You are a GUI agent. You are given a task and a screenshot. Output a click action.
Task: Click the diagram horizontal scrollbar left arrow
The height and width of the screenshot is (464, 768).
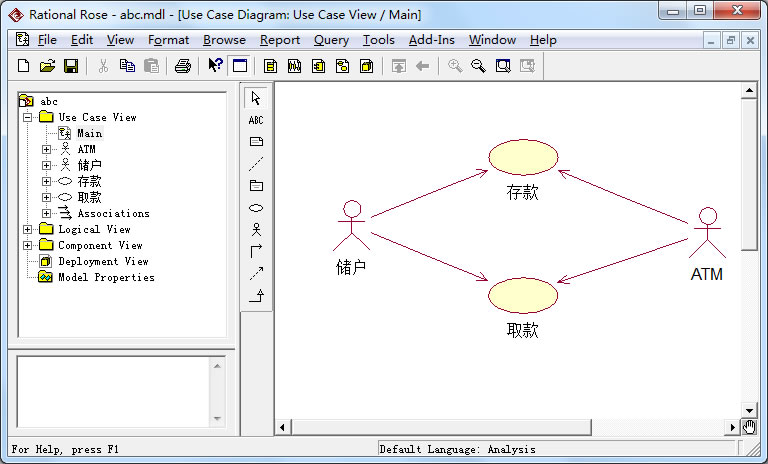283,427
